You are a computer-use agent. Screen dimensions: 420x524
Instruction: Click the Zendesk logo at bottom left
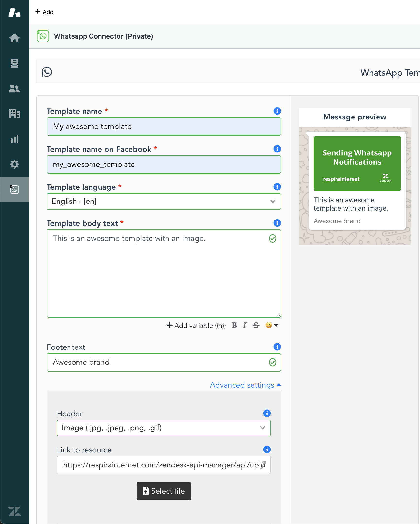point(15,511)
